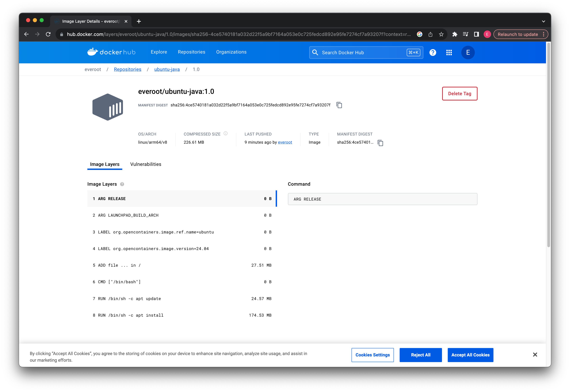Go back with browser back arrow
This screenshot has width=570, height=392.
[26, 34]
